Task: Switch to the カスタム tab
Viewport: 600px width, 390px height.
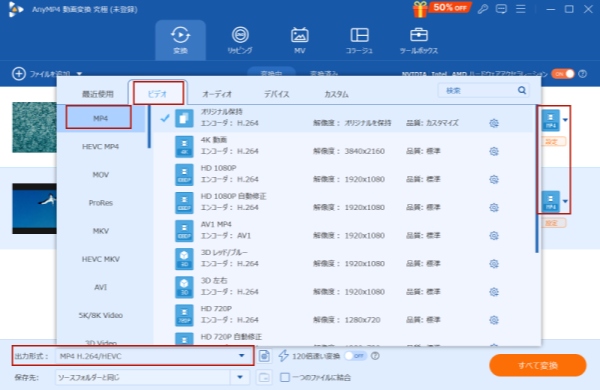Action: [x=336, y=94]
